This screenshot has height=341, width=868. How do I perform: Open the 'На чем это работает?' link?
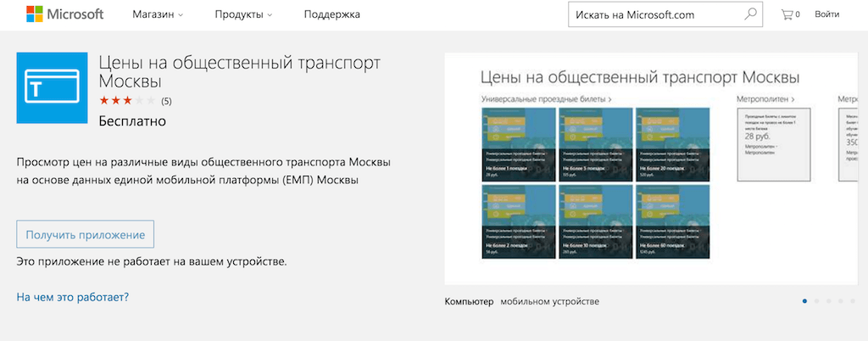pyautogui.click(x=73, y=297)
